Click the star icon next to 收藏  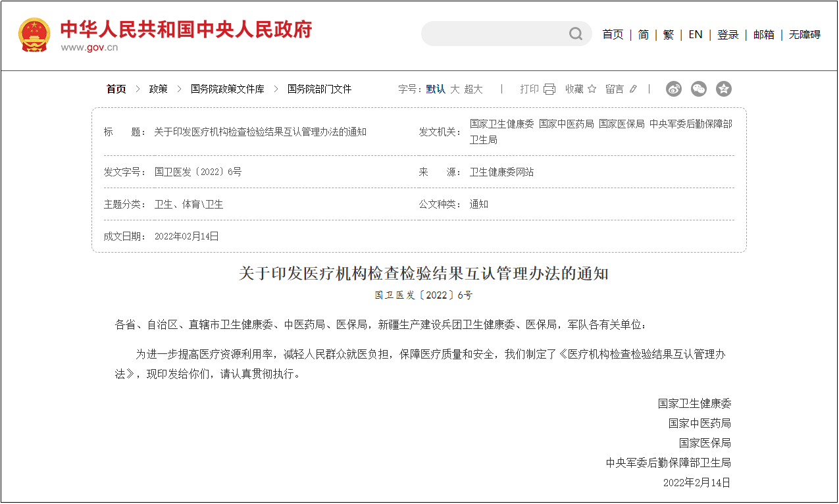(592, 89)
